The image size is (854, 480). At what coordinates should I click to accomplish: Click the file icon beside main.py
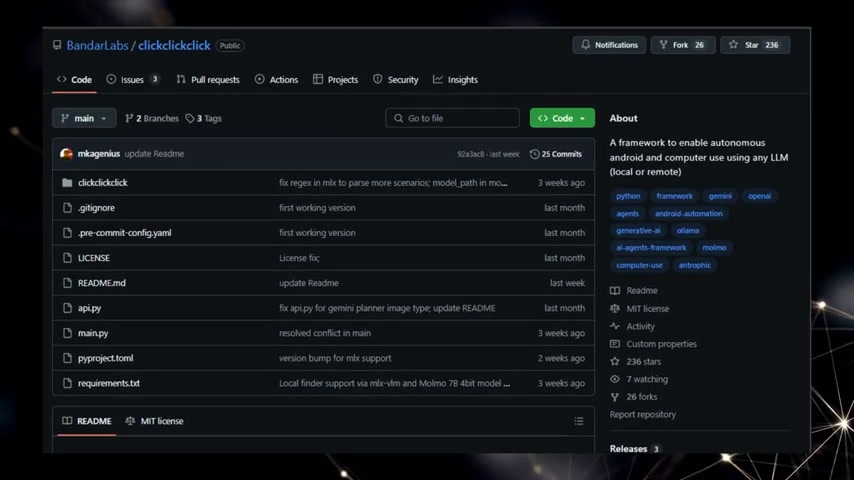point(67,333)
